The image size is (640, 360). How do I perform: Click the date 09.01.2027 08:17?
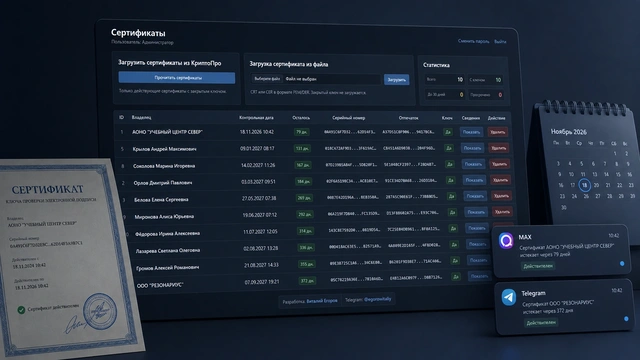(x=257, y=149)
